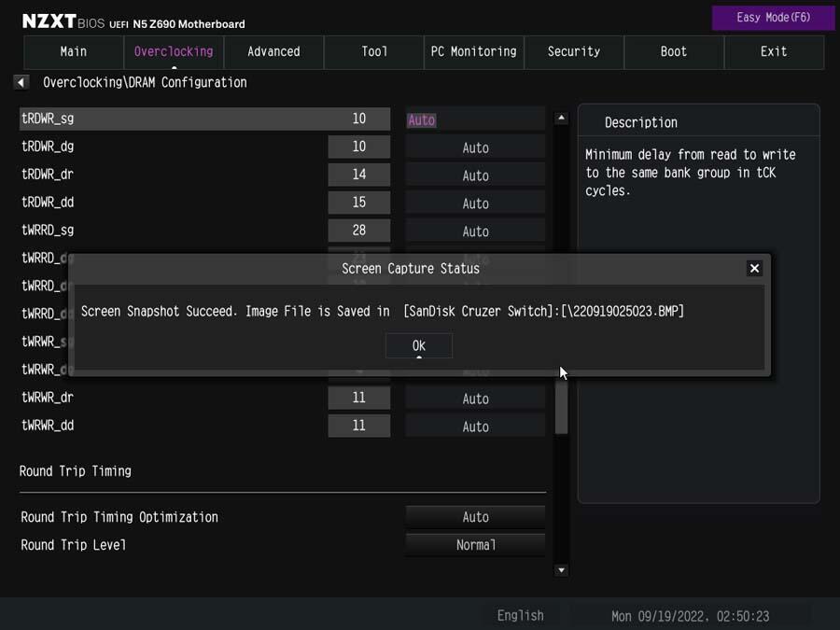Viewport: 840px width, 630px height.
Task: Close the Screen Capture Status dialog
Action: point(754,268)
